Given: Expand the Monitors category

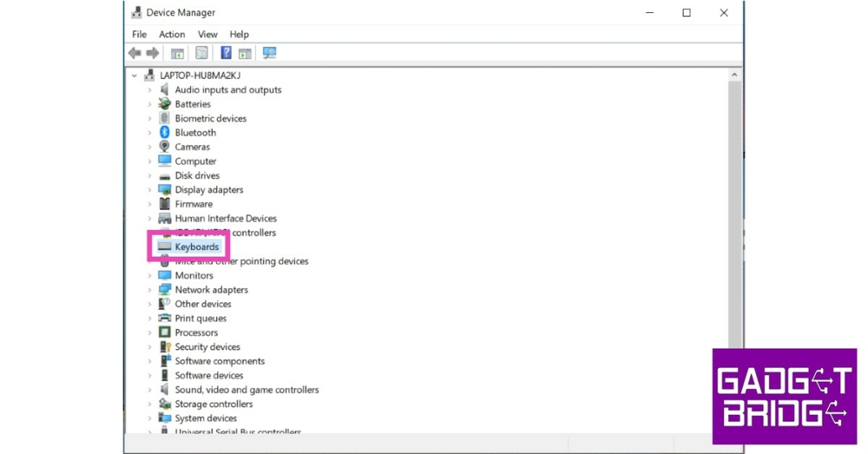Looking at the screenshot, I should pos(150,275).
